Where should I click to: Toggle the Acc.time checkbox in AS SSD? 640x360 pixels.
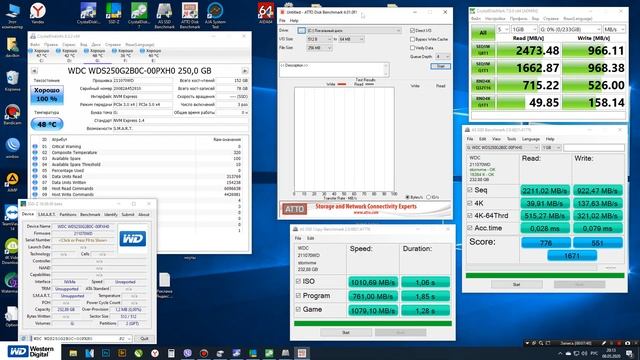[x=470, y=228]
